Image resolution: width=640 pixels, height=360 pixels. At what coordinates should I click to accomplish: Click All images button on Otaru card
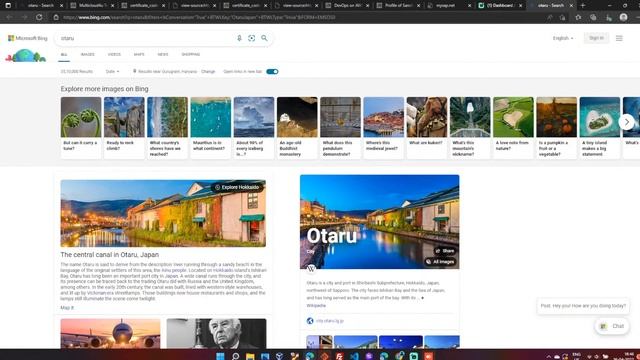(x=440, y=262)
